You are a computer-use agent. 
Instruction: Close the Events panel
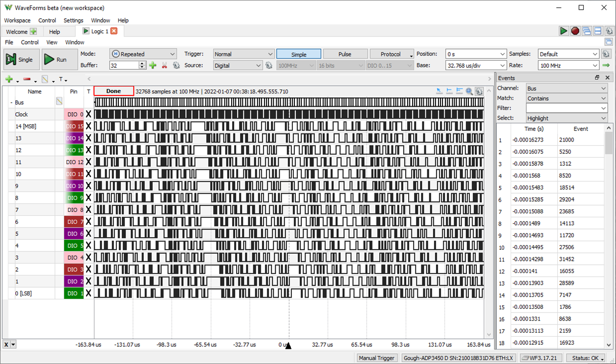pos(607,78)
